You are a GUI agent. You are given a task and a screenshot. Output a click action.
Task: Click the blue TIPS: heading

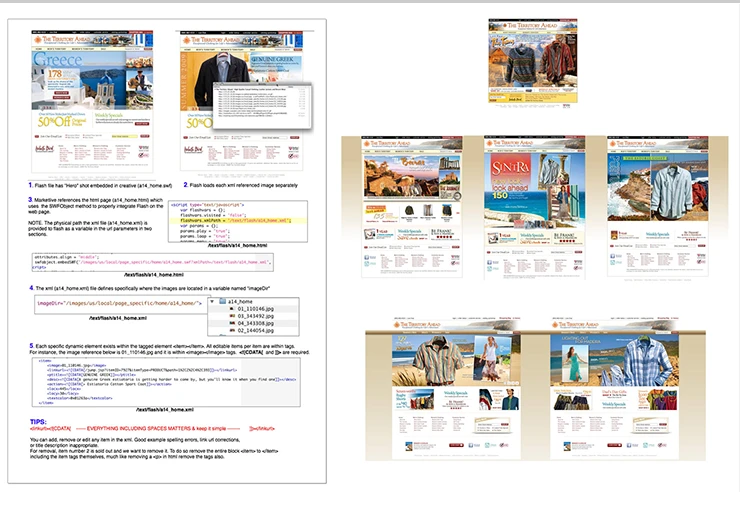click(38, 422)
